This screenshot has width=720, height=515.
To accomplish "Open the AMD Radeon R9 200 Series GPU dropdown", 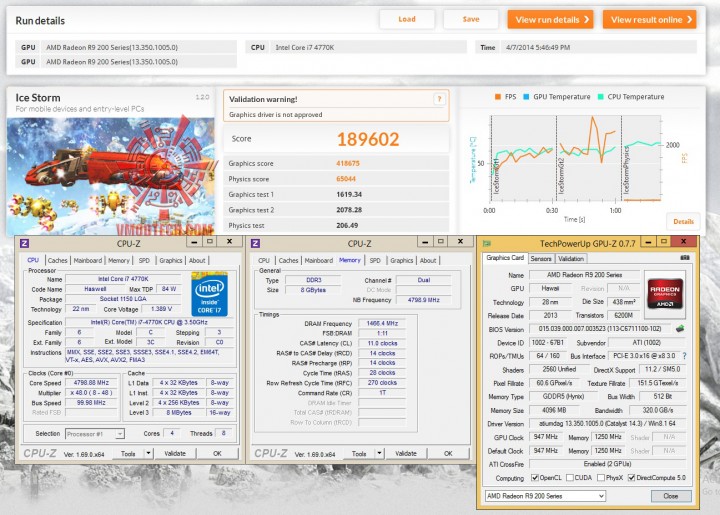I will [546, 496].
